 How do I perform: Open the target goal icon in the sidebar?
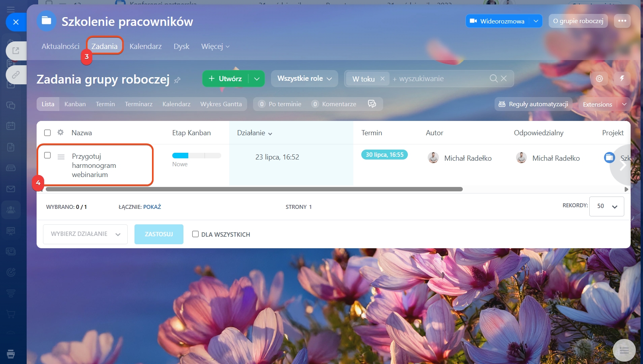tap(11, 273)
